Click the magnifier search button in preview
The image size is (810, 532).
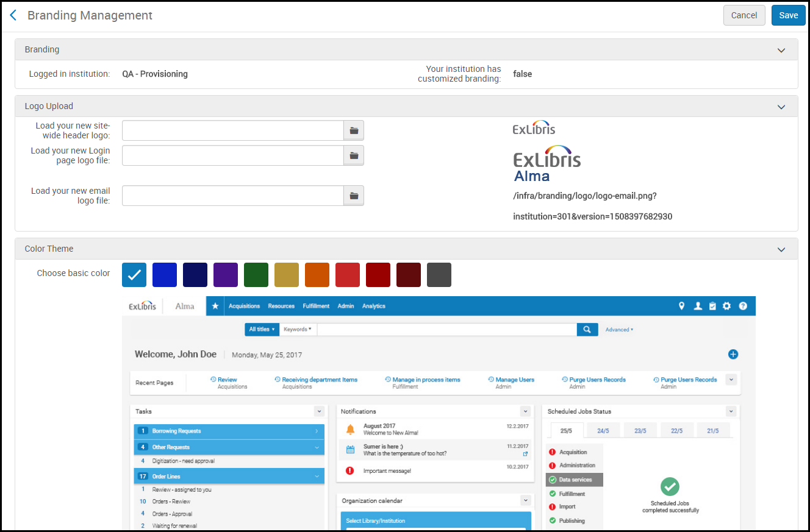pyautogui.click(x=587, y=330)
